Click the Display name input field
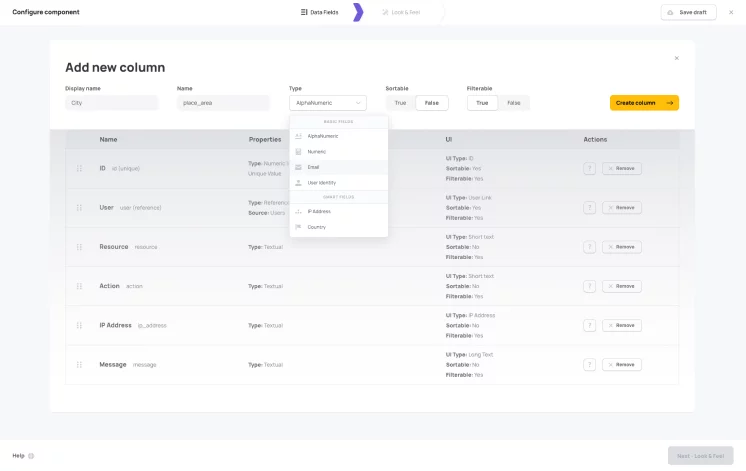746x471 pixels. [112, 103]
